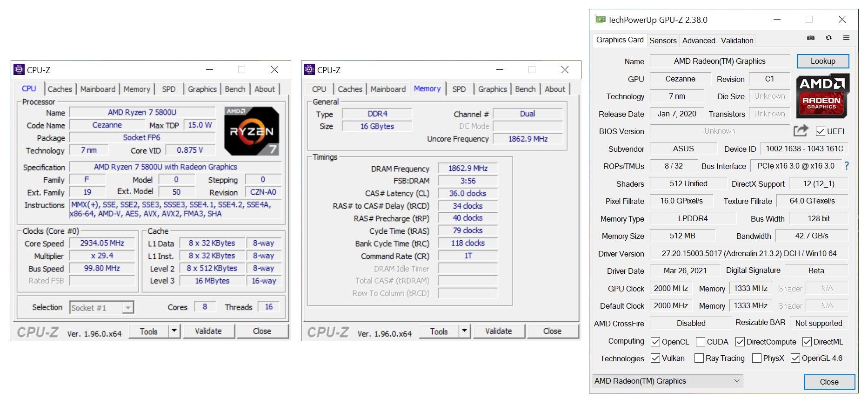This screenshot has height=399, width=868.
Task: Click the GPU-Z title bar app icon
Action: tap(600, 20)
